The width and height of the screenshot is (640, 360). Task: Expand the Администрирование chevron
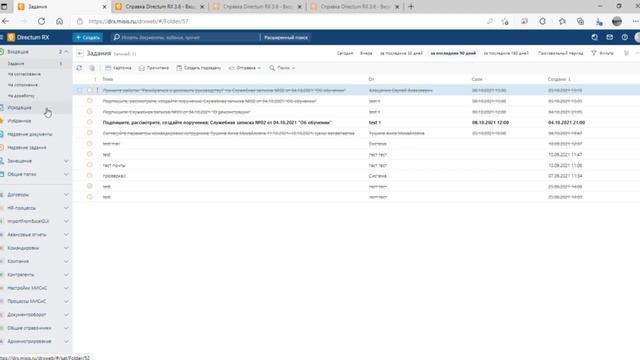tap(66, 341)
